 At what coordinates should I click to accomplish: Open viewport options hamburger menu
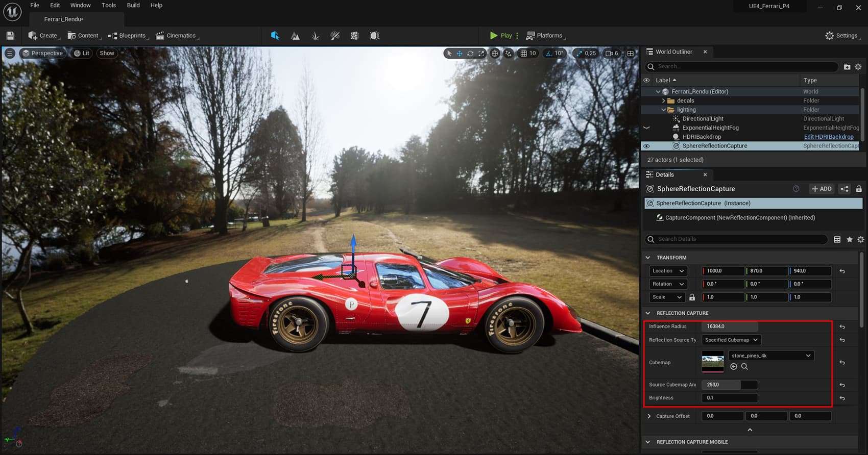pyautogui.click(x=10, y=53)
